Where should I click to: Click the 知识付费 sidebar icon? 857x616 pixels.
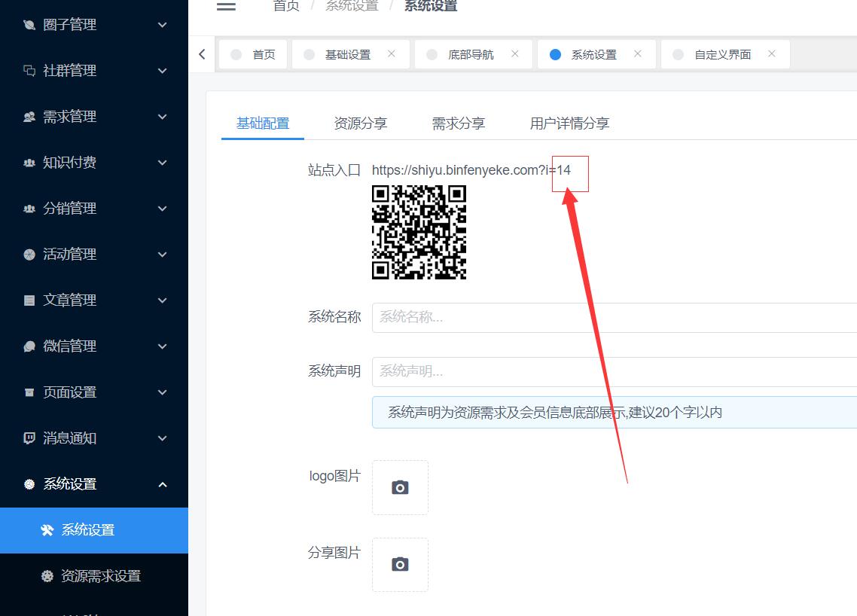[x=29, y=163]
